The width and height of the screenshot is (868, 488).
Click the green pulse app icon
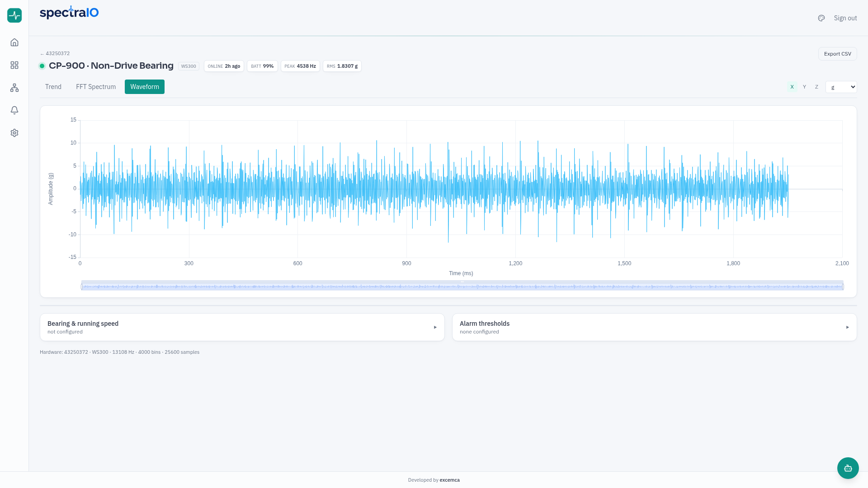[14, 15]
